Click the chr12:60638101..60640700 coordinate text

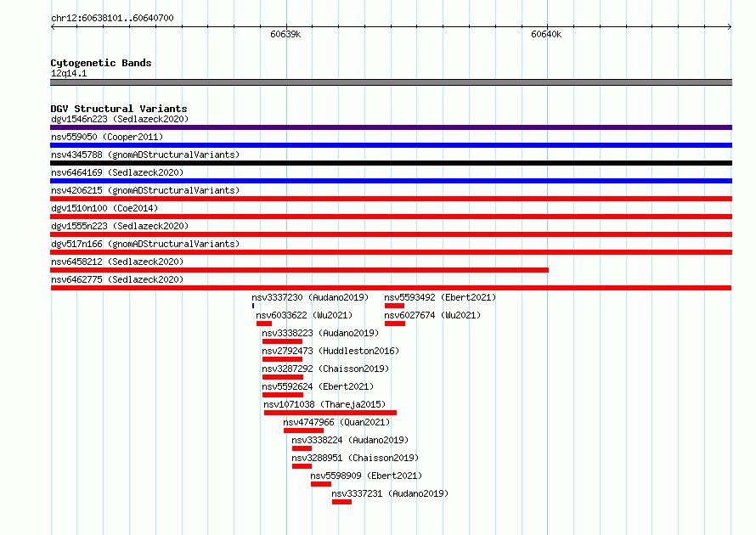[112, 18]
